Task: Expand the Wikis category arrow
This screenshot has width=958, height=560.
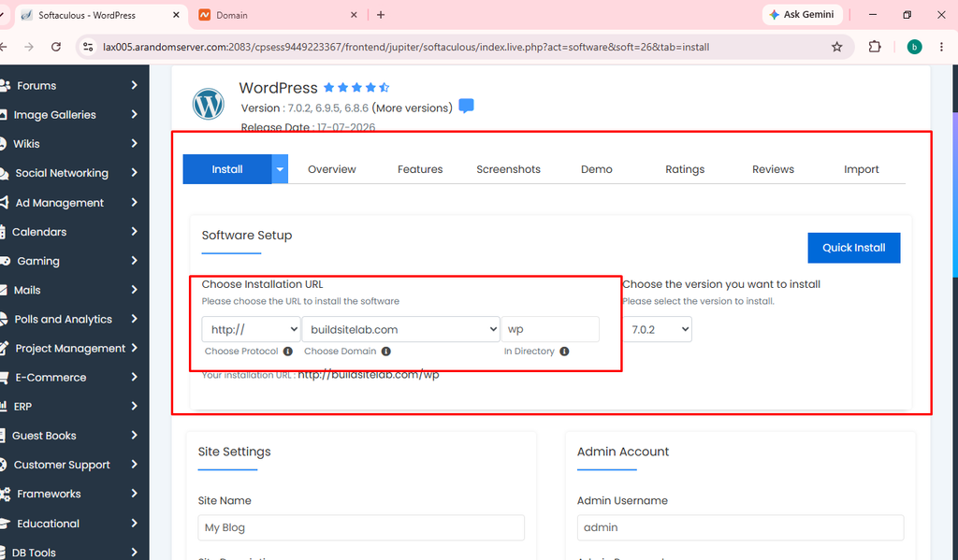Action: (134, 144)
